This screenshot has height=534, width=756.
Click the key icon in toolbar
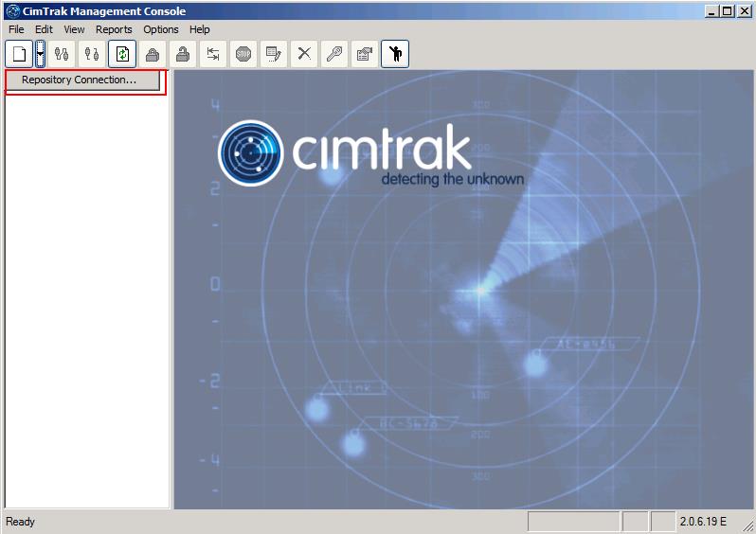point(333,54)
